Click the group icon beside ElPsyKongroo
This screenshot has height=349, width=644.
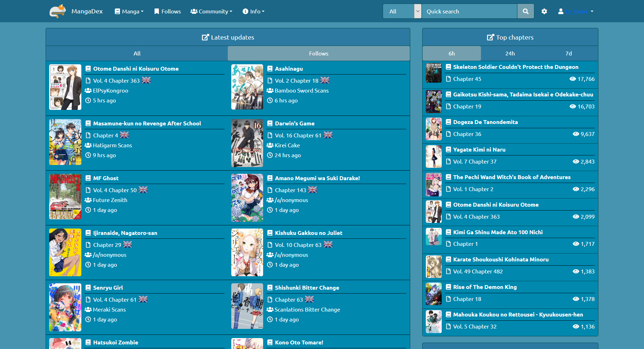click(88, 91)
